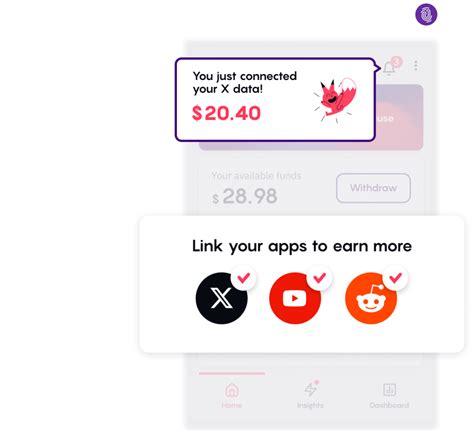
Task: Toggle the checkmark on Reddit app
Action: pos(396,277)
